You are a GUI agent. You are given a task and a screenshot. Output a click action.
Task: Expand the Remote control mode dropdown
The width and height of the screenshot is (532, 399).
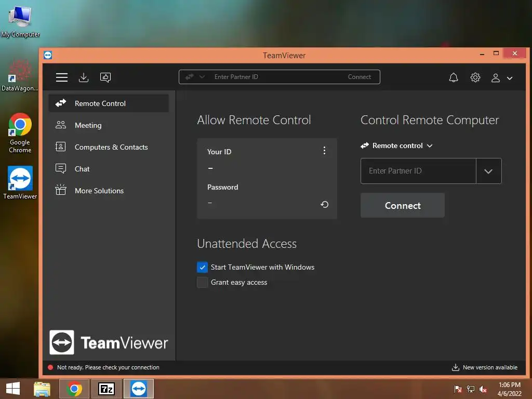coord(396,145)
